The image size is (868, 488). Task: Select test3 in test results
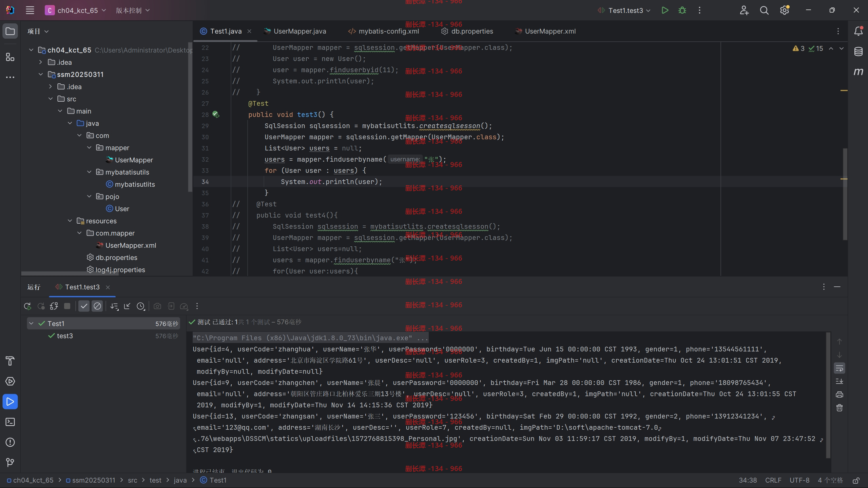(64, 335)
